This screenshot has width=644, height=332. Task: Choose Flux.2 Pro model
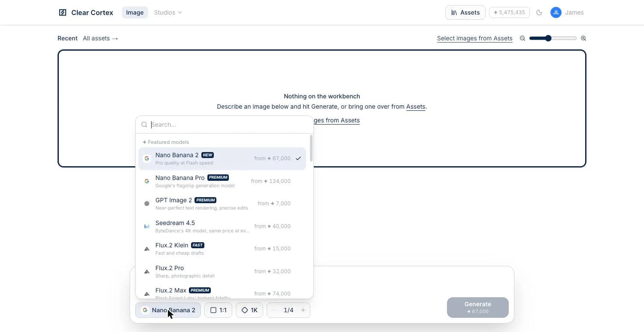pyautogui.click(x=222, y=271)
